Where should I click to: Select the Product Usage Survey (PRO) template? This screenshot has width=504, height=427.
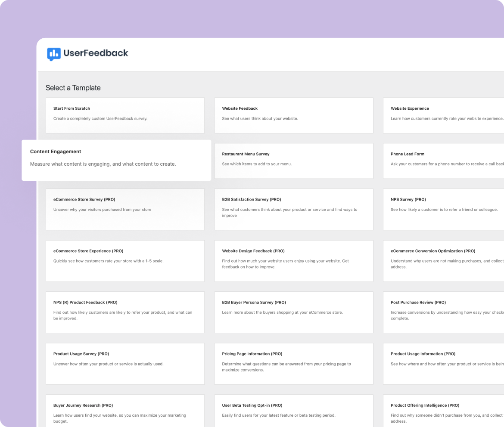coord(125,363)
